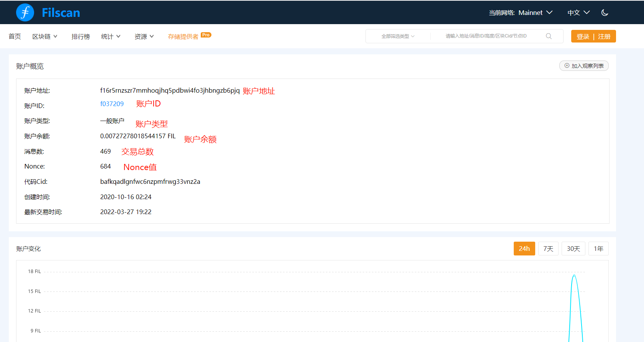Expand the 资源 menu

tap(144, 36)
